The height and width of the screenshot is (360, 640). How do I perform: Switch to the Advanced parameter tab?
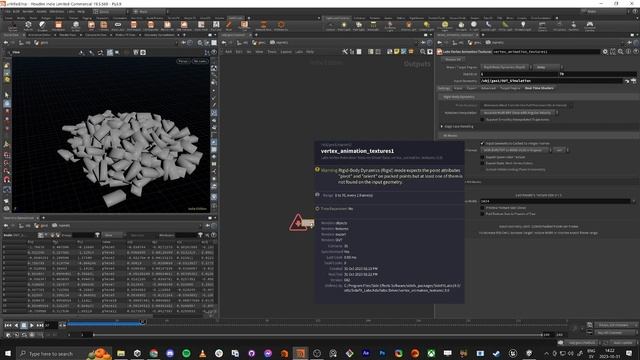pos(488,88)
